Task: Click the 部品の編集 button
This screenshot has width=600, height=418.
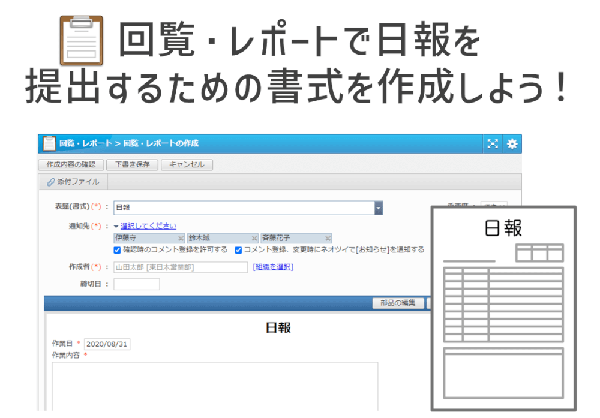Action: tap(398, 303)
